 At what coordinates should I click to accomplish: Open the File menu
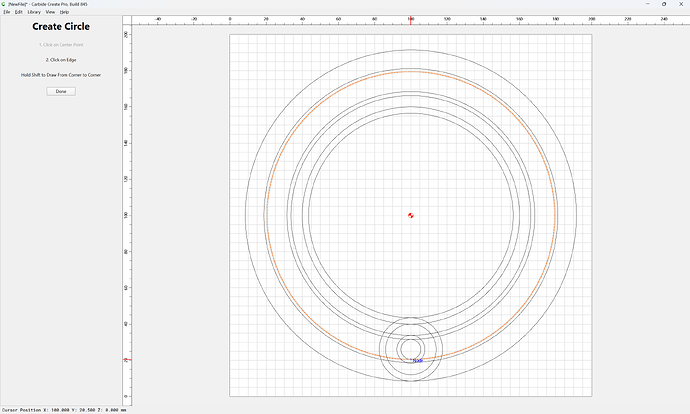click(x=7, y=12)
